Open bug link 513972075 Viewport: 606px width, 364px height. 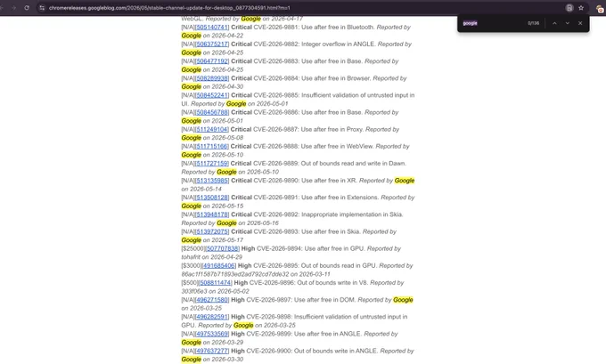212,231
